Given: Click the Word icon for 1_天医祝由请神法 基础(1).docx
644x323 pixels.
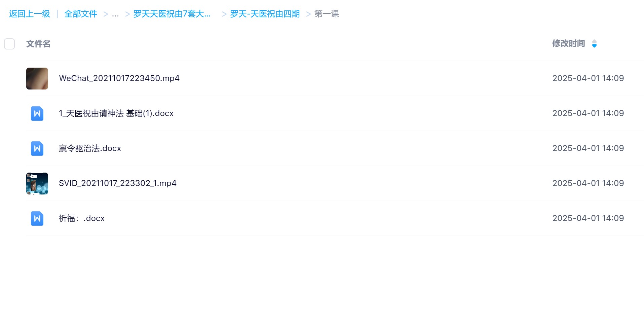Looking at the screenshot, I should point(37,113).
